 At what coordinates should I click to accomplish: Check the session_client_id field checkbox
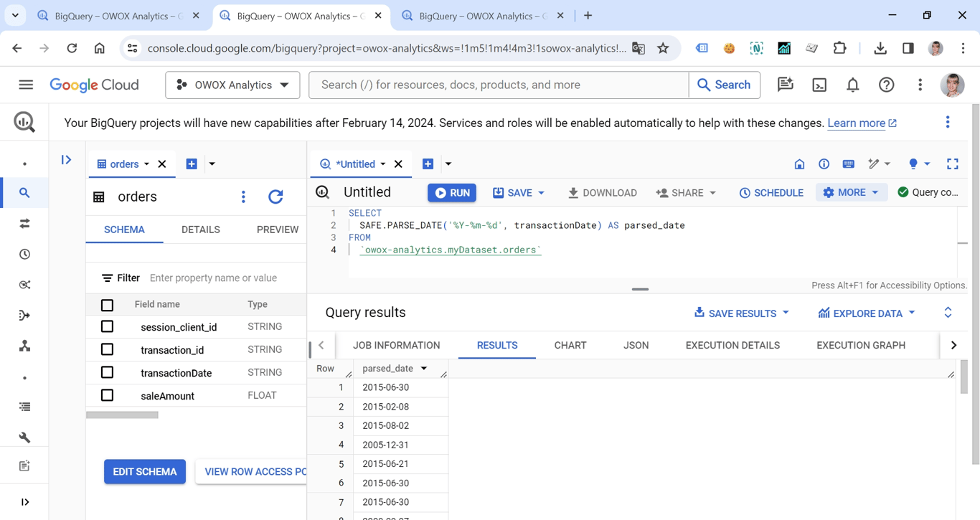(107, 326)
